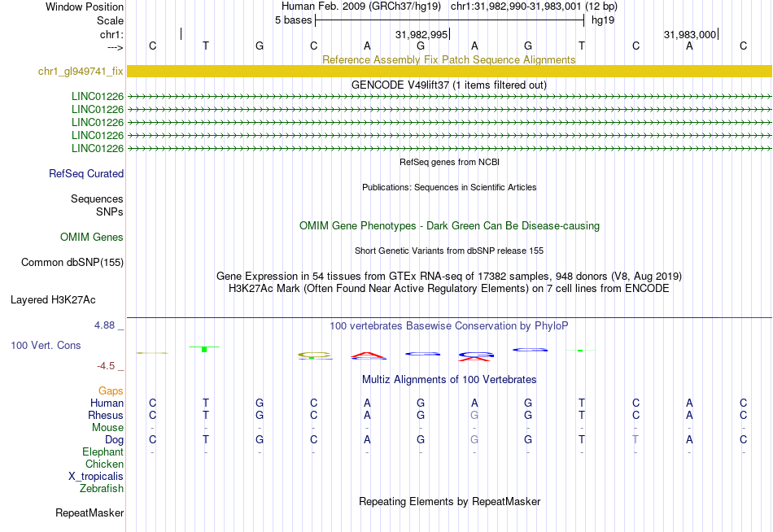773x532 pixels.
Task: Open Multiz Alignments of 100 Vertebrates title
Action: (x=449, y=380)
